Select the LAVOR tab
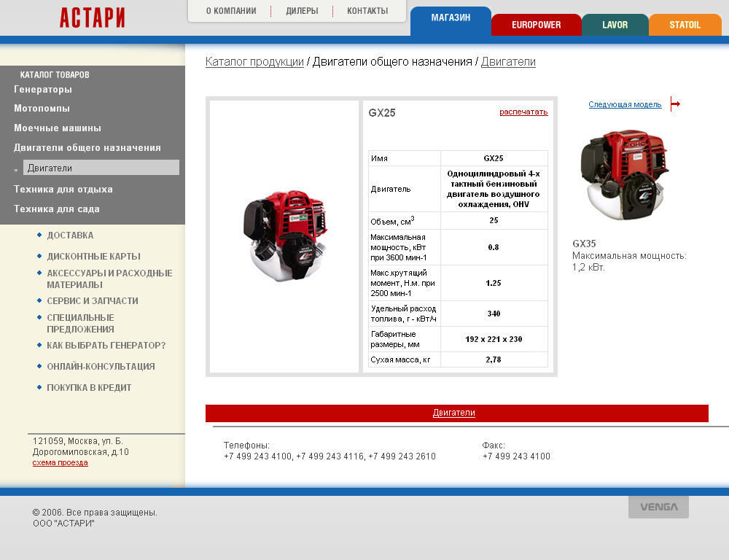Screen dimensions: 729x560 [615, 25]
